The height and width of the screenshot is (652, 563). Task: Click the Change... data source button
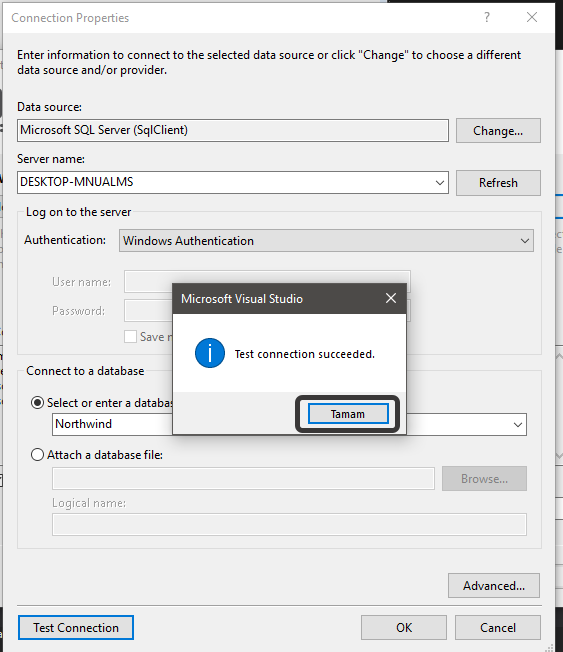point(498,131)
